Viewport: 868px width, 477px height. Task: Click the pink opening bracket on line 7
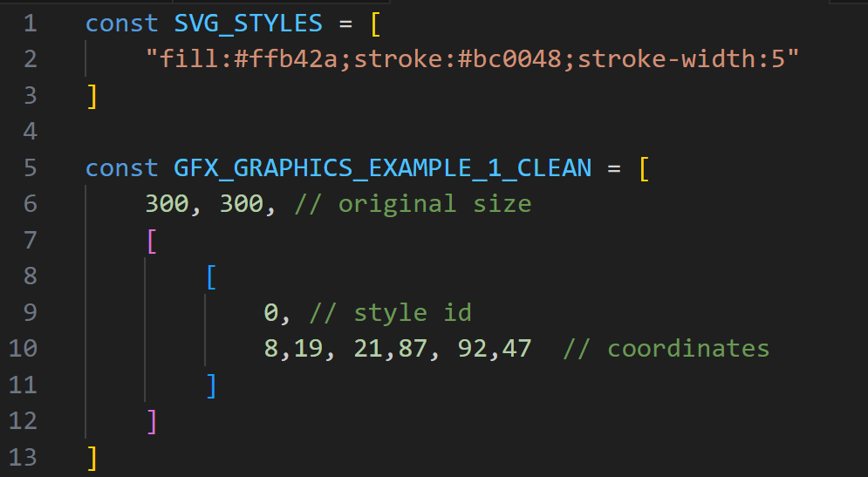tap(152, 241)
